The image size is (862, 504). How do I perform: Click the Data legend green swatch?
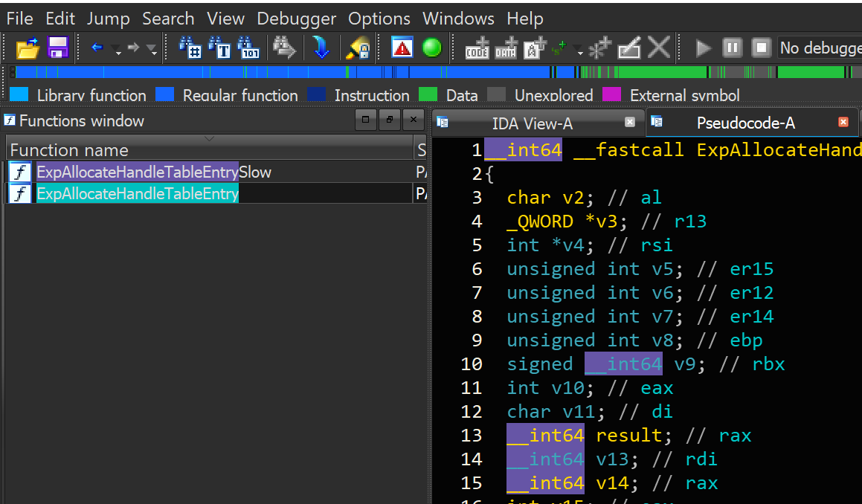point(428,94)
